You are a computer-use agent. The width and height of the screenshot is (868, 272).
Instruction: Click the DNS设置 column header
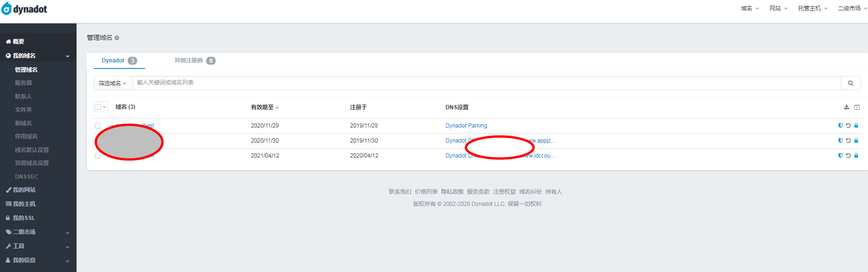(457, 107)
